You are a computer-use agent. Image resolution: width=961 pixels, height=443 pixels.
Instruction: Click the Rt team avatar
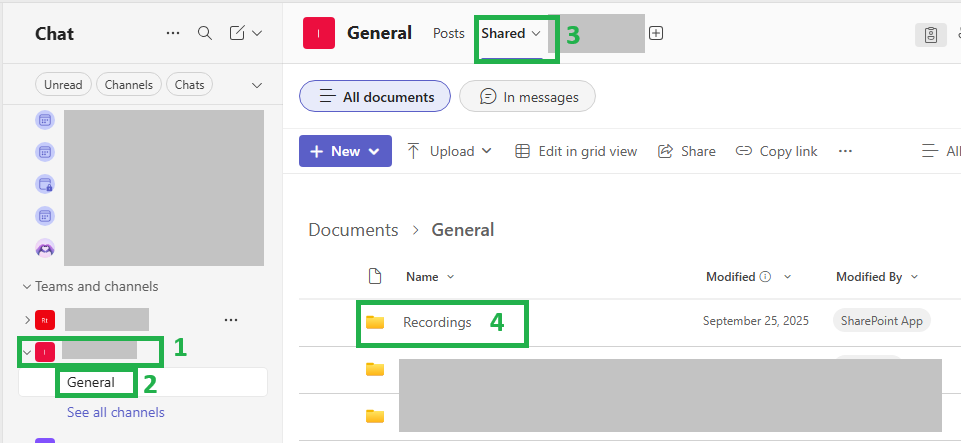click(45, 320)
